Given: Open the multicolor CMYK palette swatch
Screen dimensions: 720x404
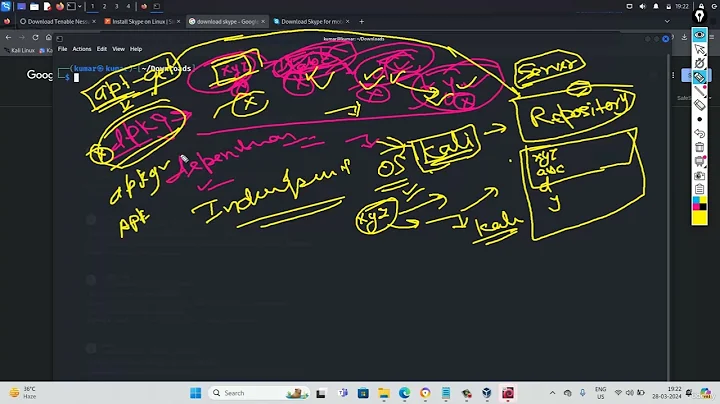Looking at the screenshot, I should coord(699,203).
